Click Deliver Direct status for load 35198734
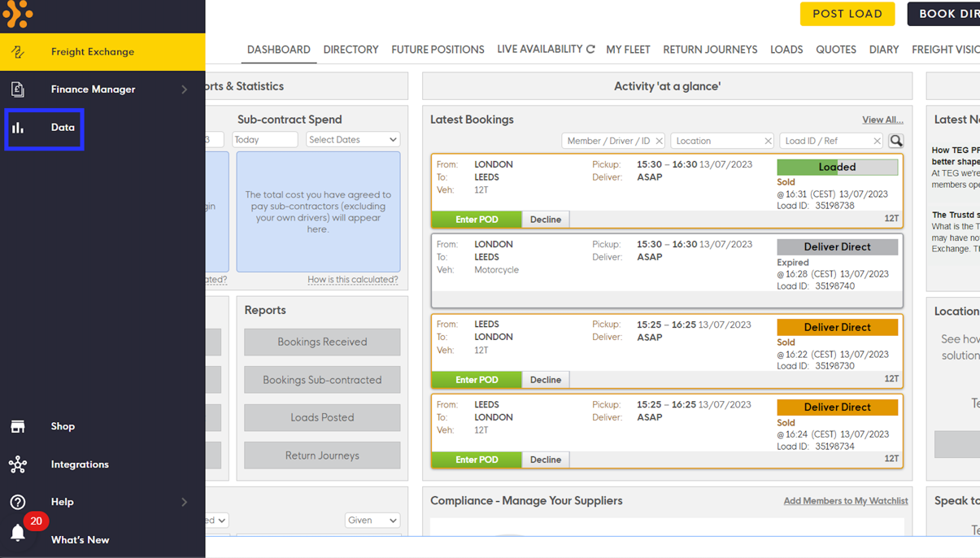Viewport: 980px width, 558px height. click(x=838, y=408)
